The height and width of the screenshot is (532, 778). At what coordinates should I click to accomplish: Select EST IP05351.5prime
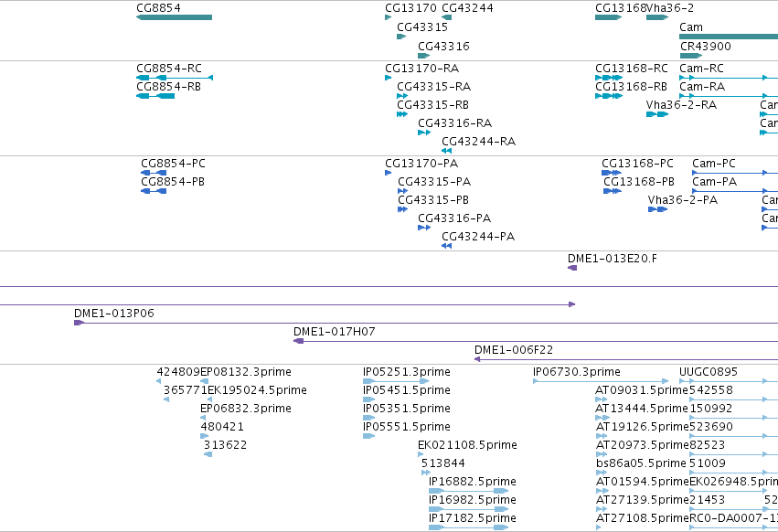coord(368,418)
